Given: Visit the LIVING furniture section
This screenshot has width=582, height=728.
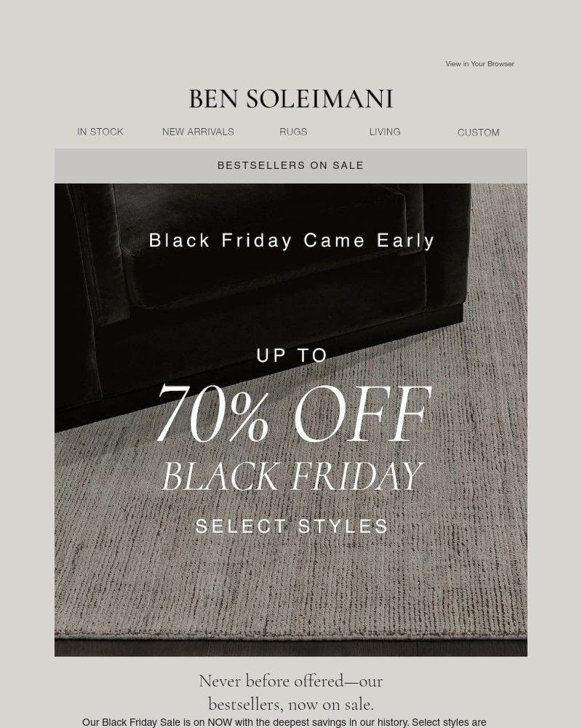Looking at the screenshot, I should click(x=384, y=132).
